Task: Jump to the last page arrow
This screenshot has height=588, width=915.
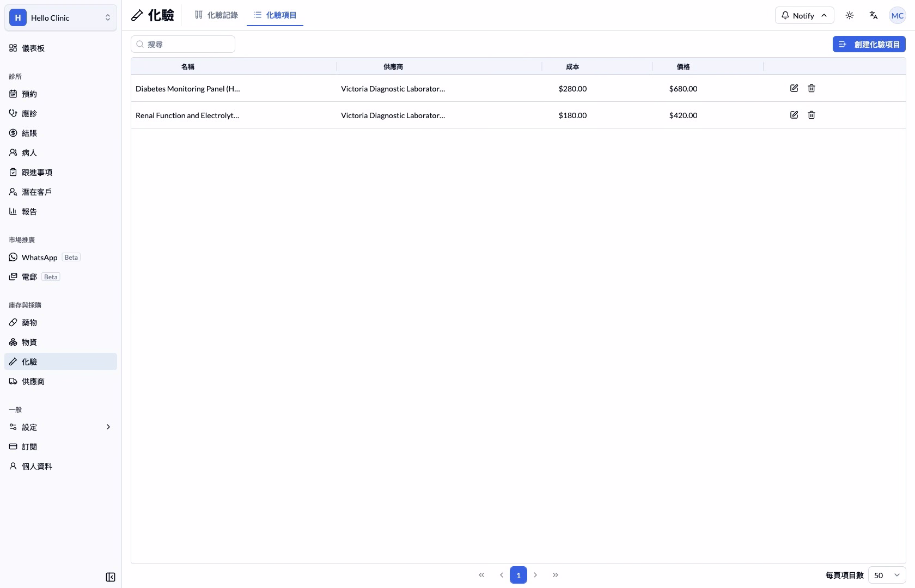Action: click(556, 575)
